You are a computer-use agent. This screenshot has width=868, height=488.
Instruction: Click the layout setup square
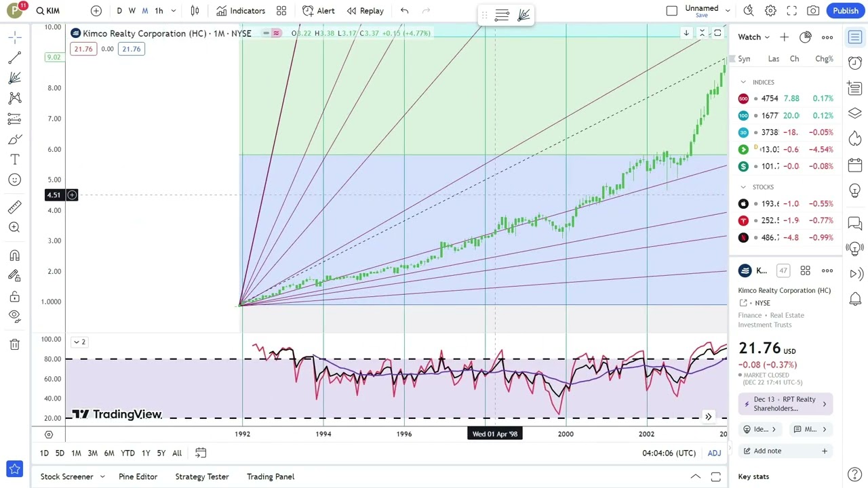click(671, 11)
